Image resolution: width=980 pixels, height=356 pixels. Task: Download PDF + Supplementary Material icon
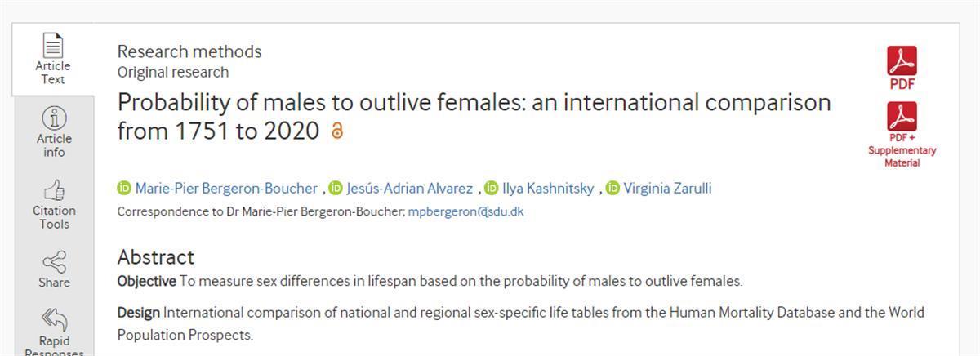(x=902, y=116)
